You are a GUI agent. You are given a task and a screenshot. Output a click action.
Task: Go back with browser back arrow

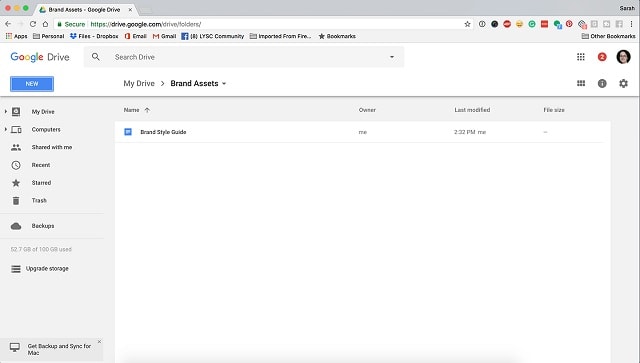point(8,24)
